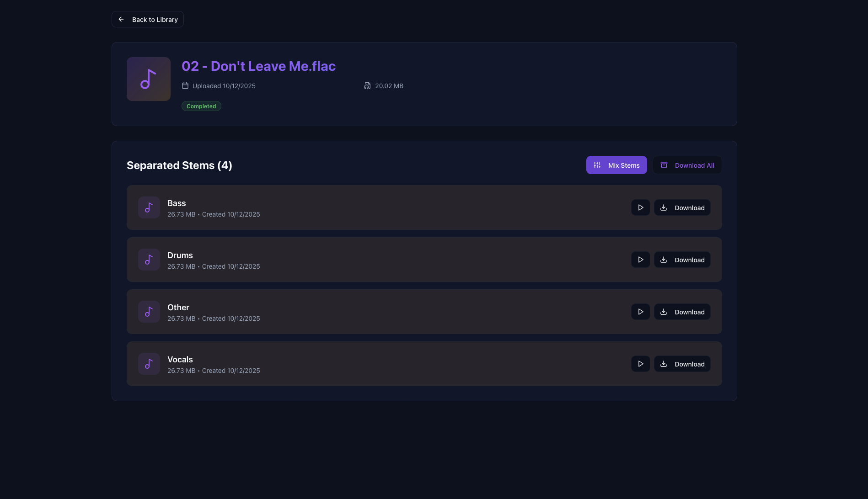
Task: Select the Drums stem note icon
Action: pos(149,260)
